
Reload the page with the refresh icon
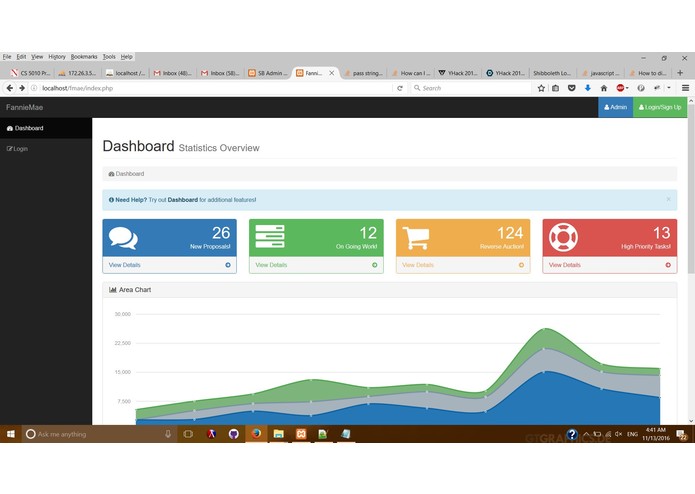coord(400,88)
